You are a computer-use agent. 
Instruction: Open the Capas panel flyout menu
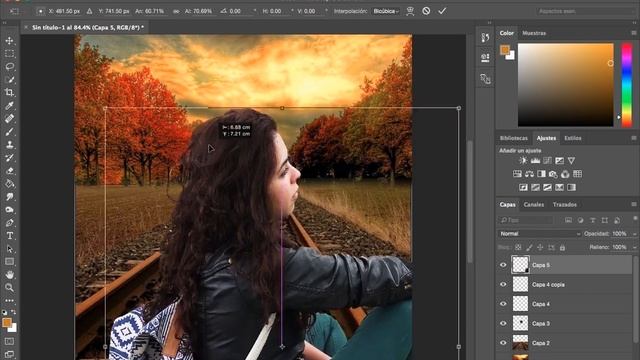tap(633, 204)
